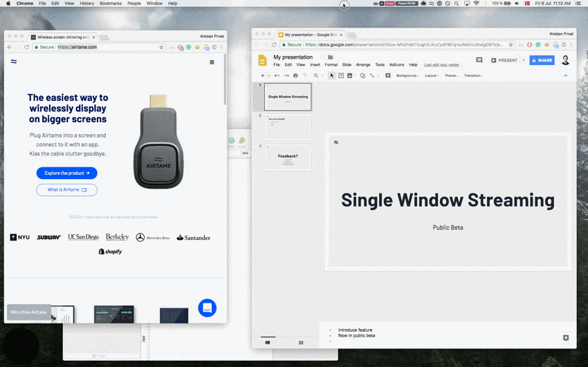
Task: Click the Redo icon in Slides toolbar
Action: 286,75
